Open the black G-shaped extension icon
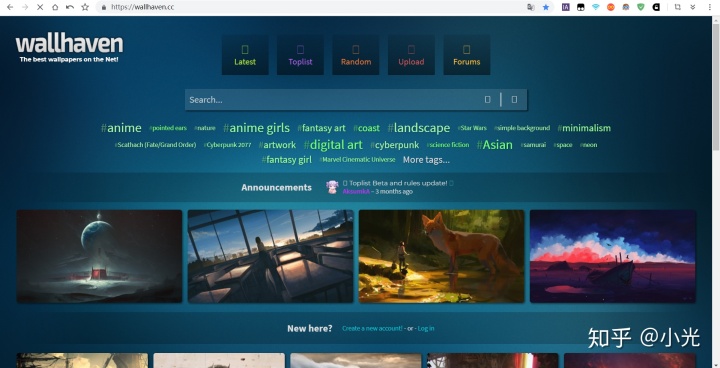 [656, 7]
